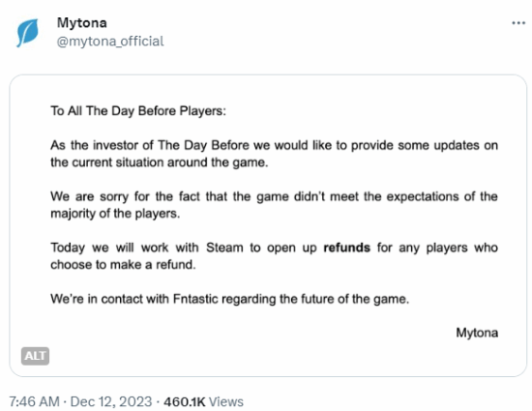Click the 7:46 AM timestamp
The image size is (532, 411).
coord(34,401)
